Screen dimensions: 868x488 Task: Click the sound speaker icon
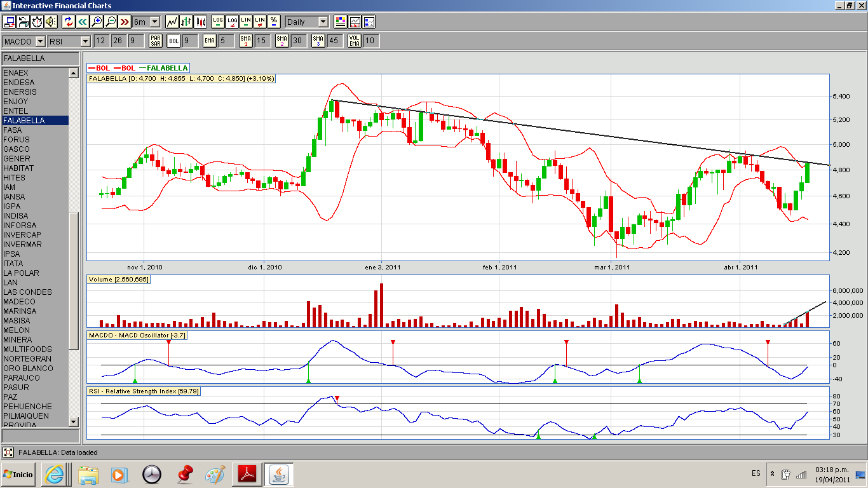click(50, 22)
